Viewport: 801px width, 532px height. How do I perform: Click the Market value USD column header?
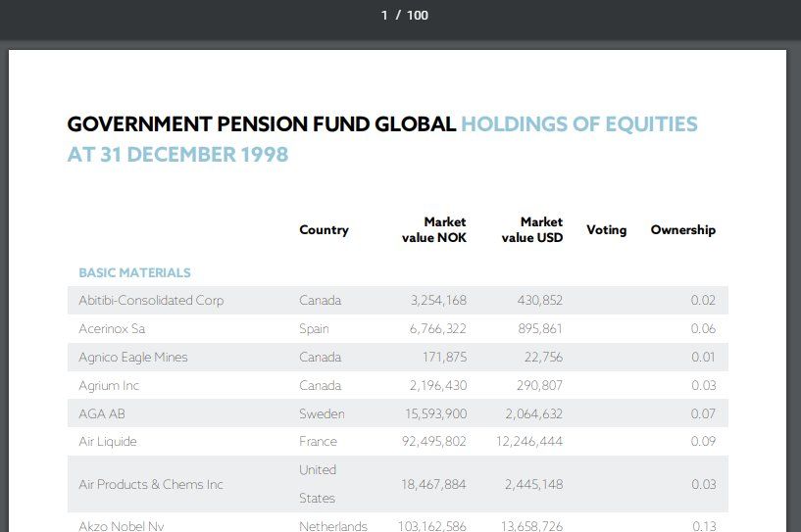click(x=532, y=230)
